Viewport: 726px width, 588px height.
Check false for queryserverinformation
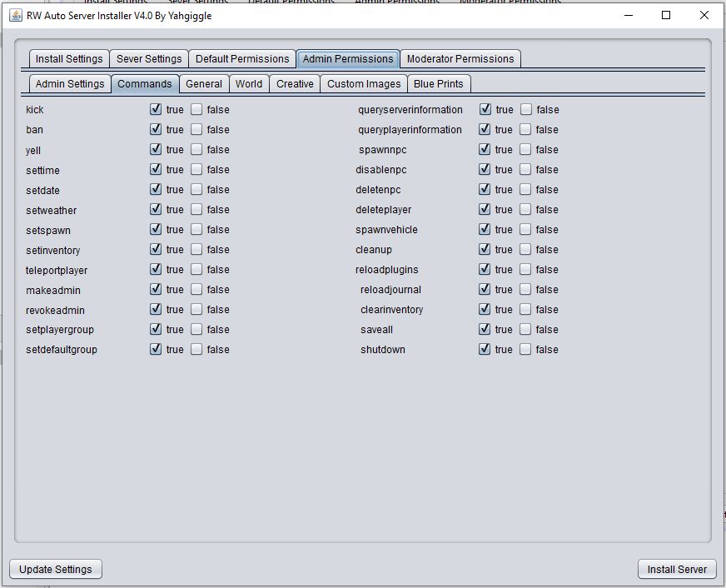pos(526,109)
